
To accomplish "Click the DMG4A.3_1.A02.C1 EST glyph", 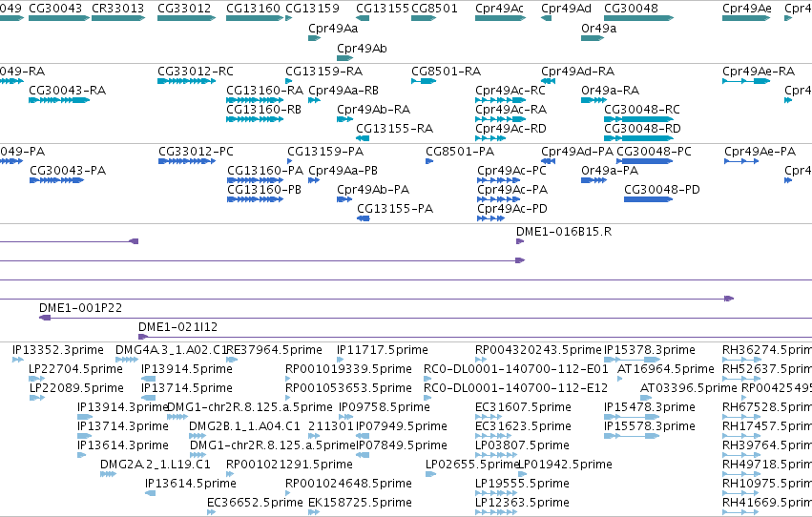I will [127, 360].
